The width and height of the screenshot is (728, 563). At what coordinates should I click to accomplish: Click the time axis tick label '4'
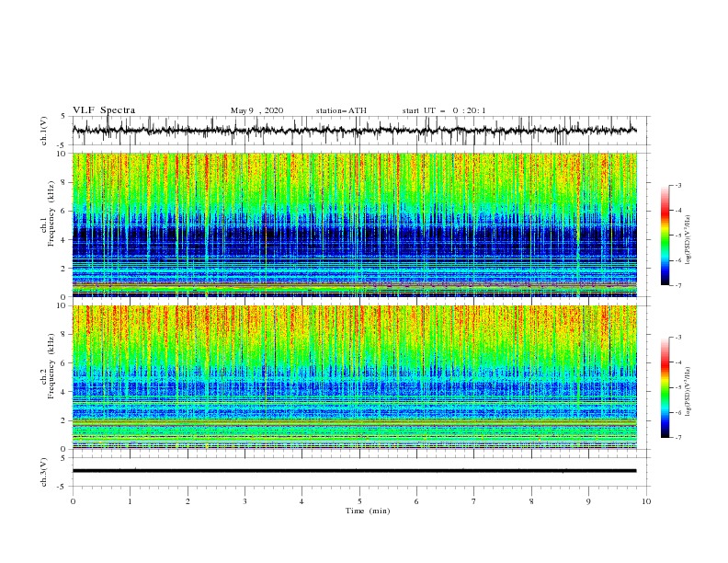coord(302,501)
